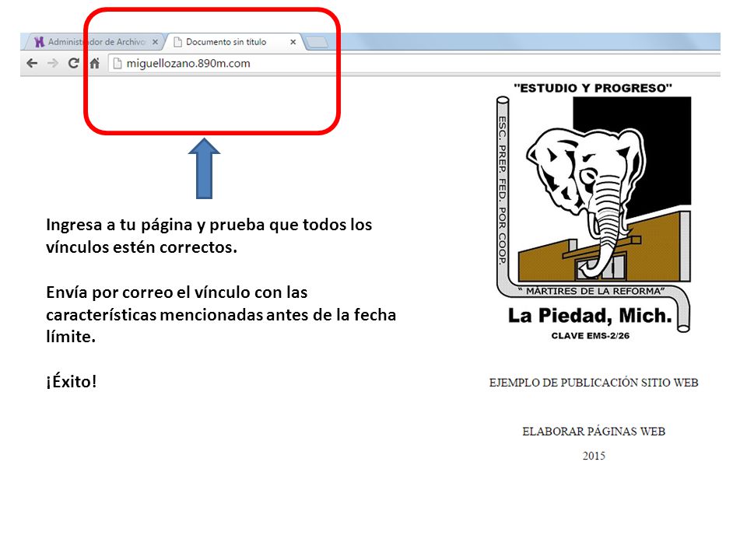
Task: Open a new browser tab
Action: pos(317,43)
